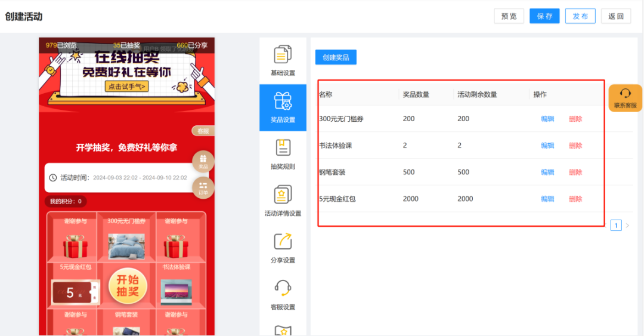Save the activity with 保存 button
Viewport: 644px width, 336px height.
point(544,16)
